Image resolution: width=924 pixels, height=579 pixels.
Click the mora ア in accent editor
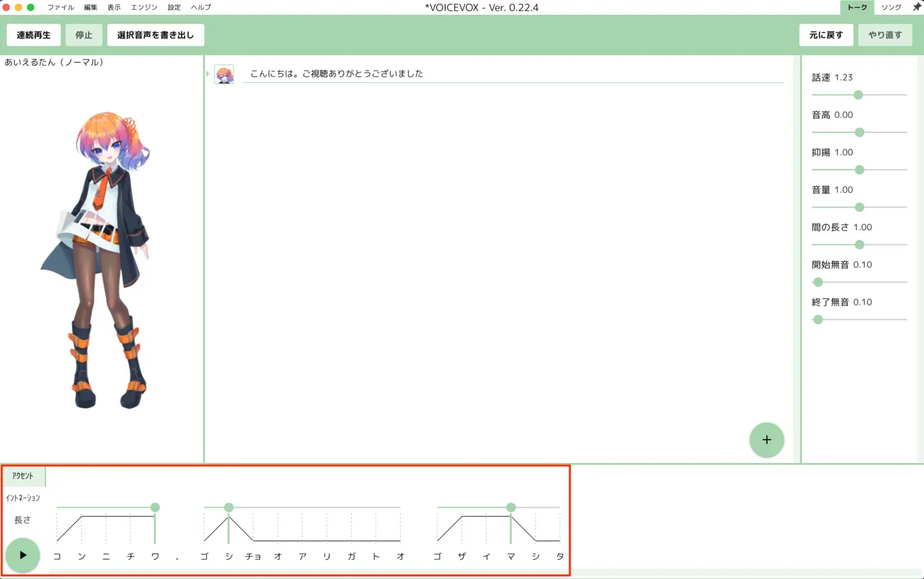click(x=302, y=556)
